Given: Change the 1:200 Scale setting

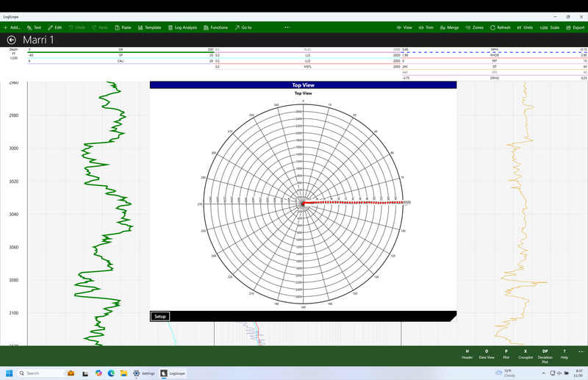Looking at the screenshot, I should 549,27.
